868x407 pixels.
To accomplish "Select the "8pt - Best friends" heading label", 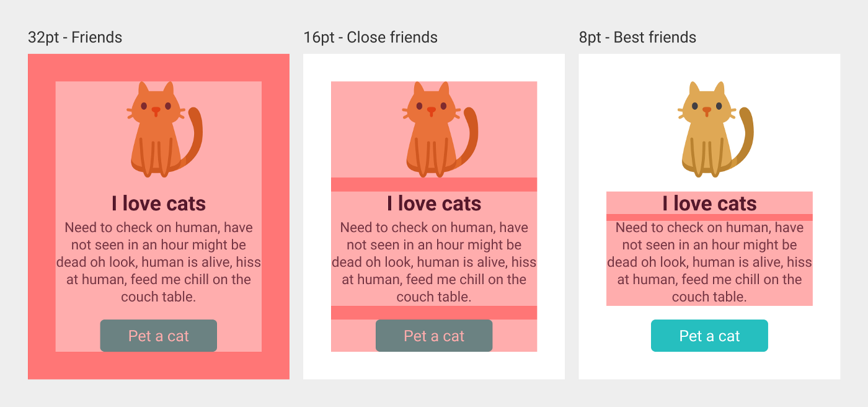I will click(x=637, y=38).
